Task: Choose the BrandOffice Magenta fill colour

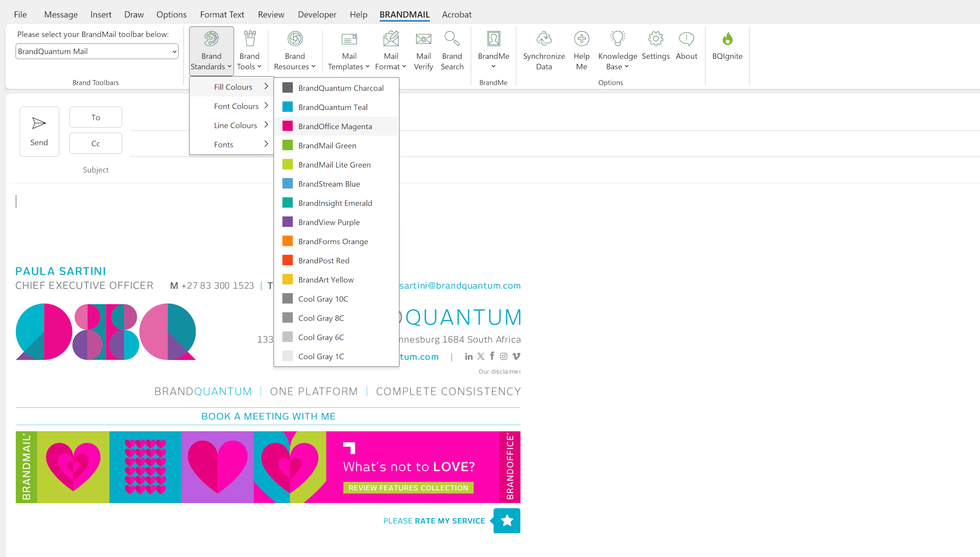Action: point(335,126)
